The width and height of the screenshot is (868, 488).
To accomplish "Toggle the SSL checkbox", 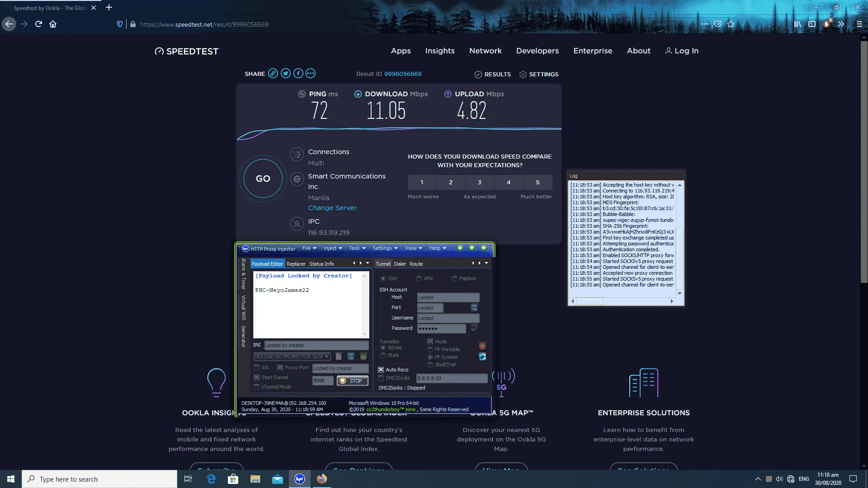I will pos(257,368).
